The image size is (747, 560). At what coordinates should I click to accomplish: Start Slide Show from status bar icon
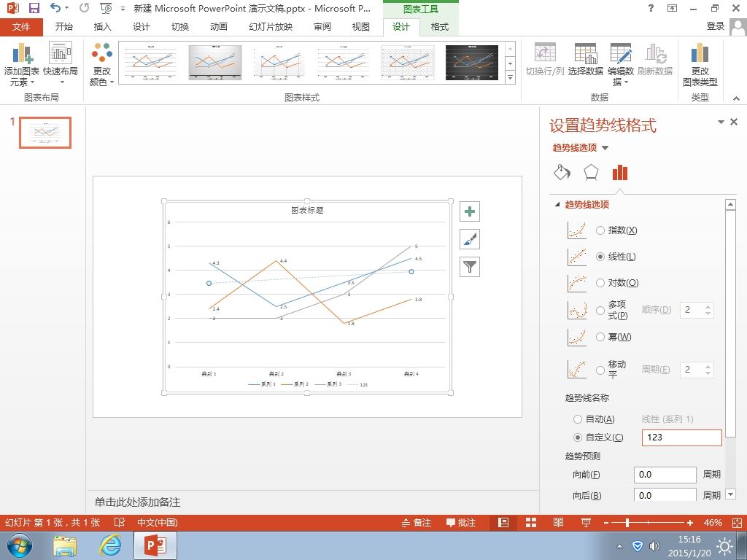tap(586, 522)
